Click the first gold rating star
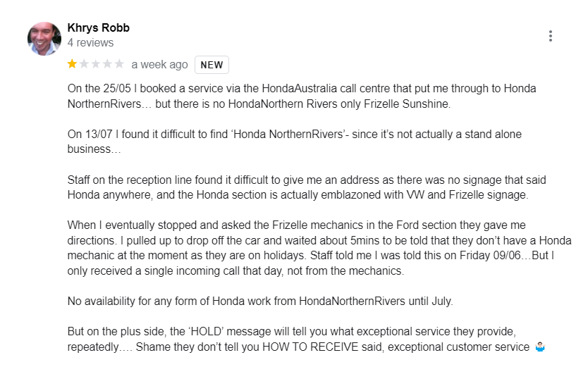Viewport: 588px width, 367px height. (x=72, y=64)
